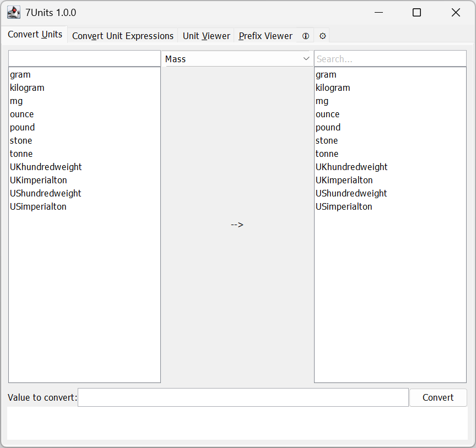Focus the right Search box
The height and width of the screenshot is (448, 476).
click(390, 59)
